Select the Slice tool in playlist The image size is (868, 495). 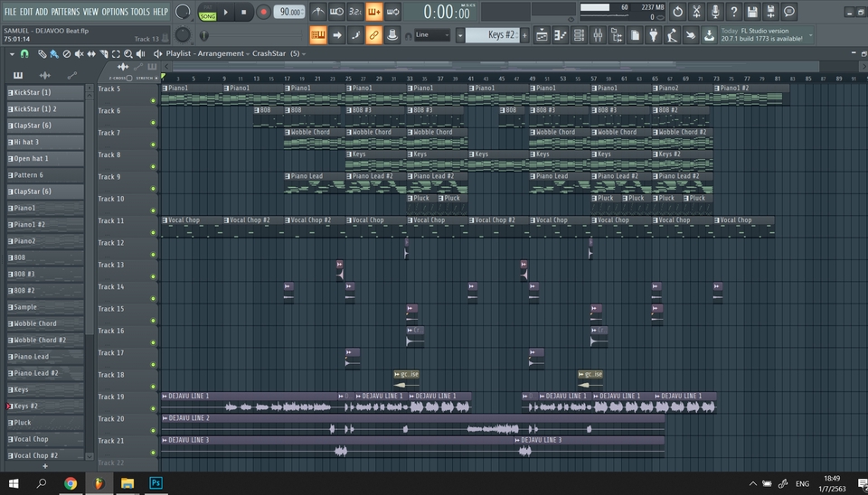103,53
